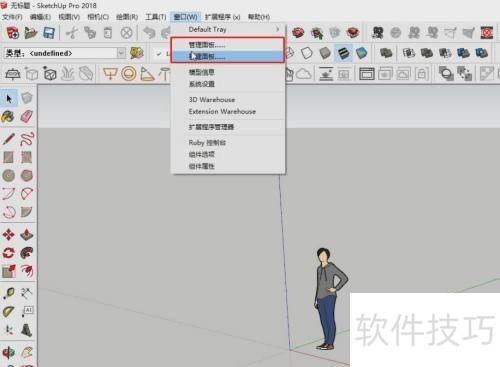Pick the Scale tool
The image size is (500, 367).
[x=9, y=271]
